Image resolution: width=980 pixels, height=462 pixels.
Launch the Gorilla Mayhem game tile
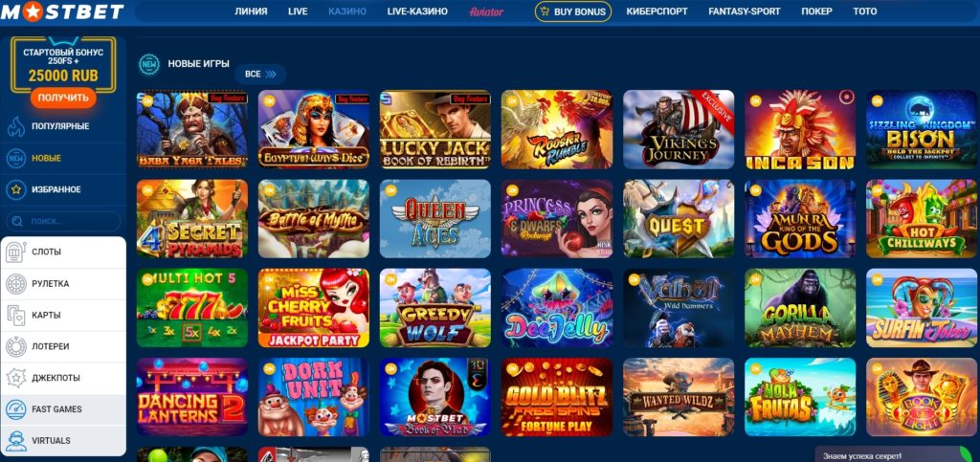click(800, 308)
